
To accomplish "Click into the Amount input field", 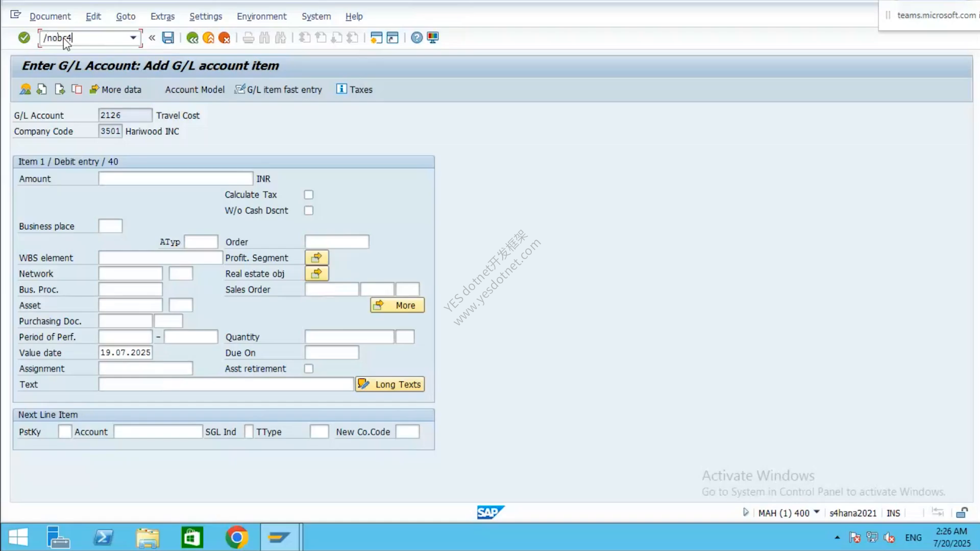I will click(176, 179).
